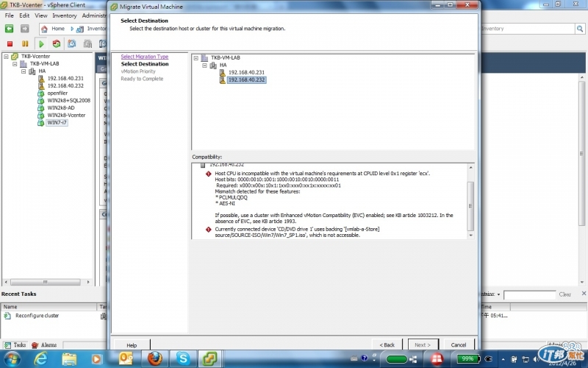Click the Compatibility panel scrollbar thumb
588x368 pixels.
point(470,206)
